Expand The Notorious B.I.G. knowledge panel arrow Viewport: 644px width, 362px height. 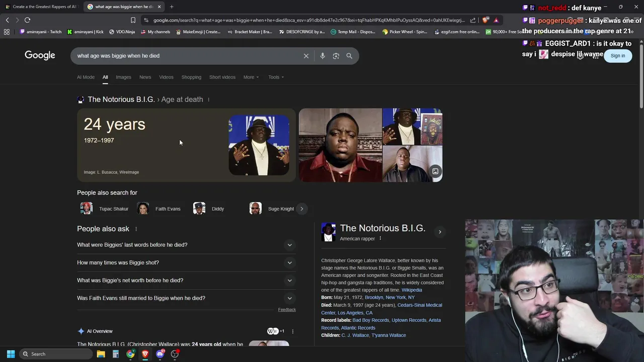(440, 232)
